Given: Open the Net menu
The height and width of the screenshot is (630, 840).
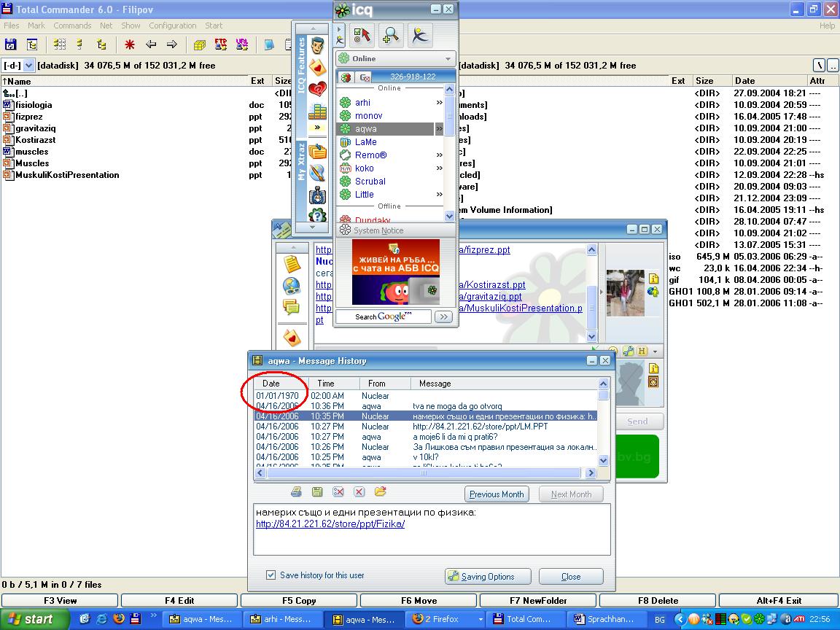Looking at the screenshot, I should coord(106,26).
